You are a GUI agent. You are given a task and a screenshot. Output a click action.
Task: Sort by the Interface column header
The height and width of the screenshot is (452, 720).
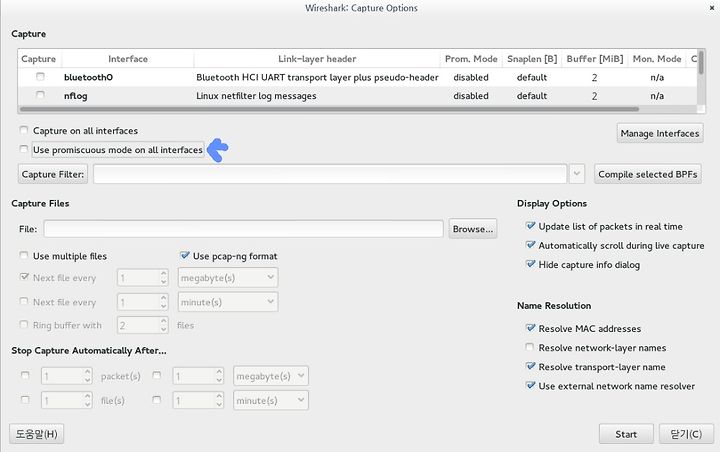coord(128,59)
